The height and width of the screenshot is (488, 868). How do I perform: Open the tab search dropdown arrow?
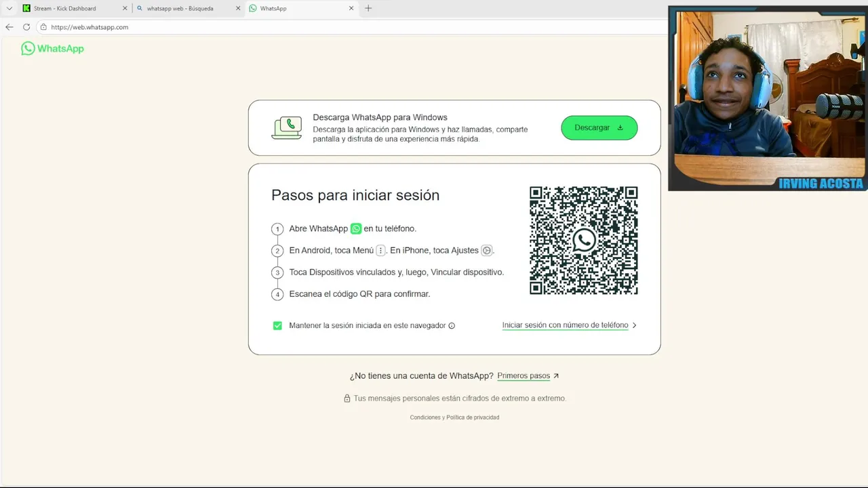coord(9,8)
